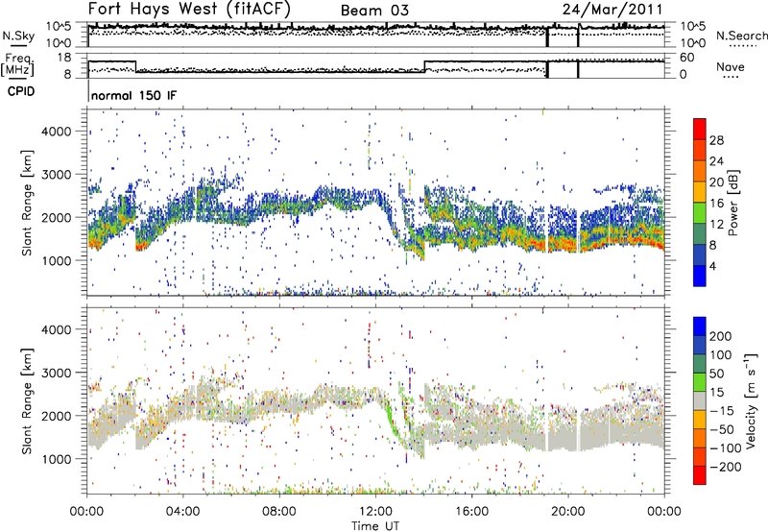Select the 'Beam 03' label

point(374,11)
